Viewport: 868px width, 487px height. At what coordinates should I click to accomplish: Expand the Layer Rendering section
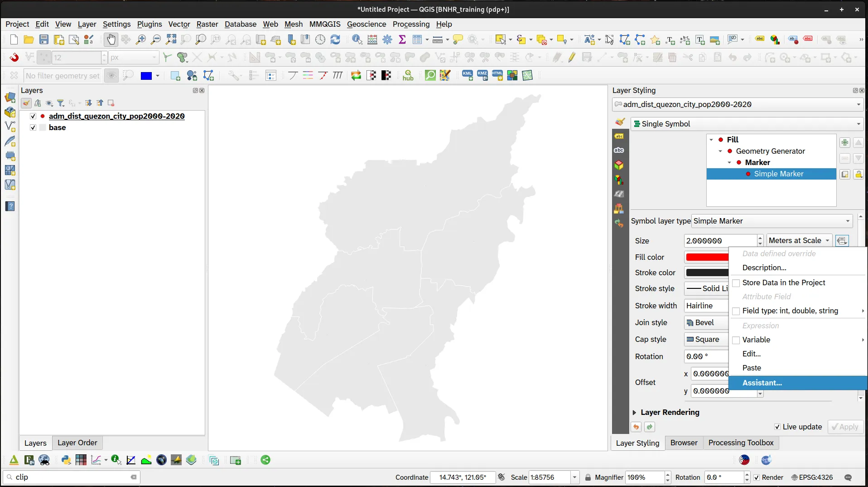[x=635, y=413]
